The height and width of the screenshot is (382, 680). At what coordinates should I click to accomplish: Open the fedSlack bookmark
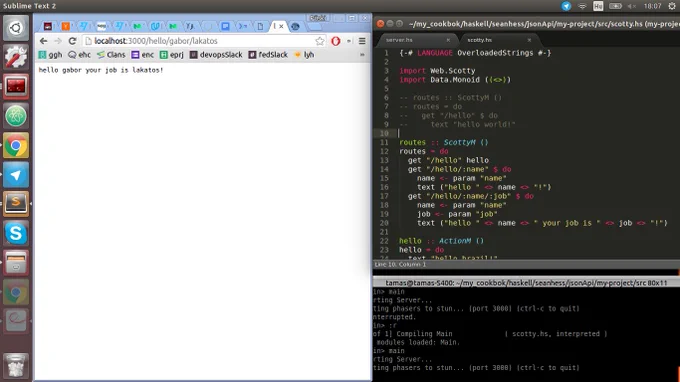[x=268, y=55]
